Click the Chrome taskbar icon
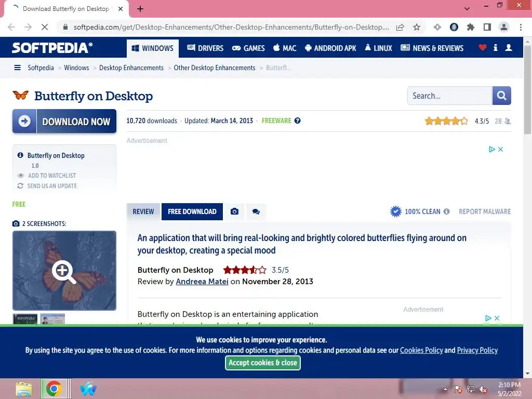532x399 pixels. coord(54,389)
